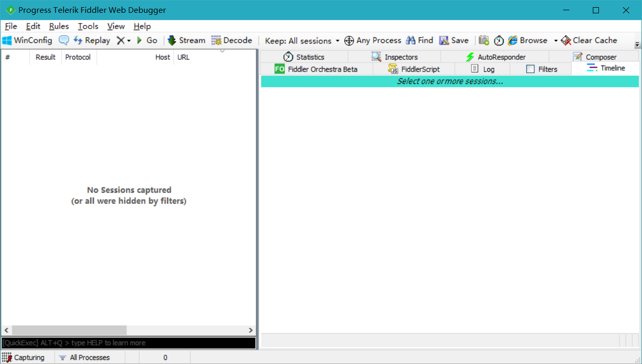The height and width of the screenshot is (364, 642).
Task: Expand the toolbar overflow arrow
Action: point(637,45)
